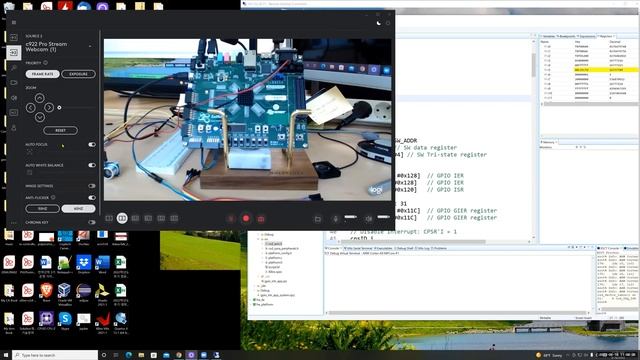Screen dimensions: 640x360
Task: Select the highlighted Source 2 sidebar icon
Action: (13, 52)
